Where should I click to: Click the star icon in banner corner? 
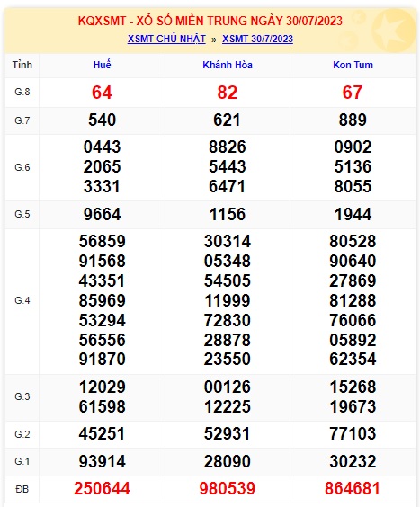coord(393,31)
